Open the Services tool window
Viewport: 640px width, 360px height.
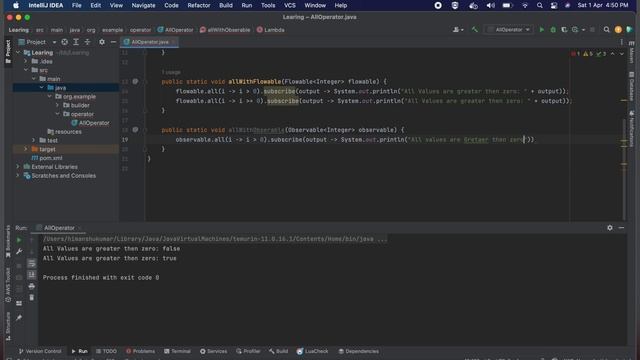point(213,351)
